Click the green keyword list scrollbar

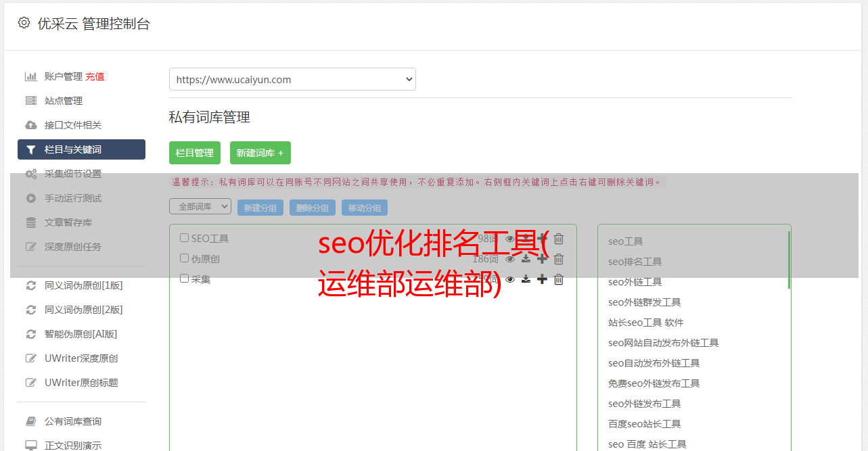[789, 260]
